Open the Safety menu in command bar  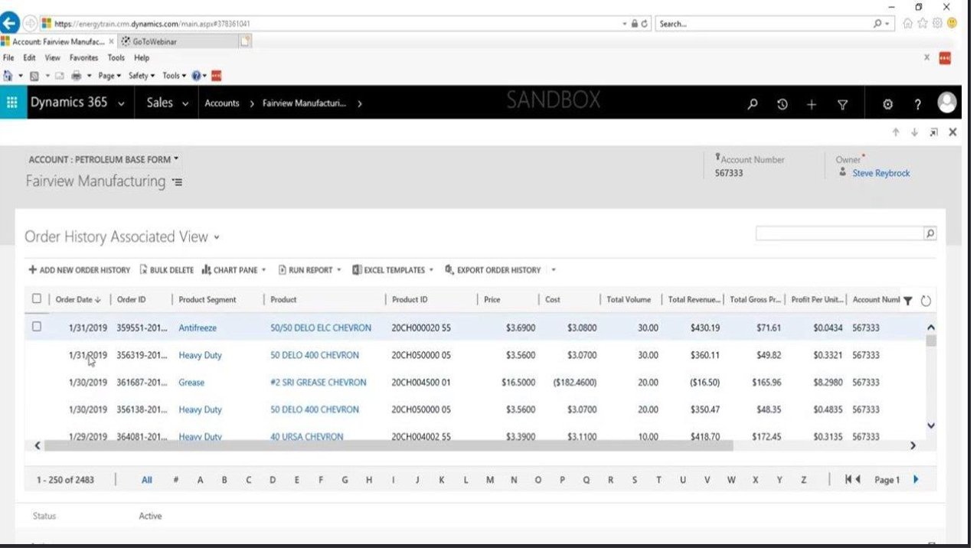point(142,76)
